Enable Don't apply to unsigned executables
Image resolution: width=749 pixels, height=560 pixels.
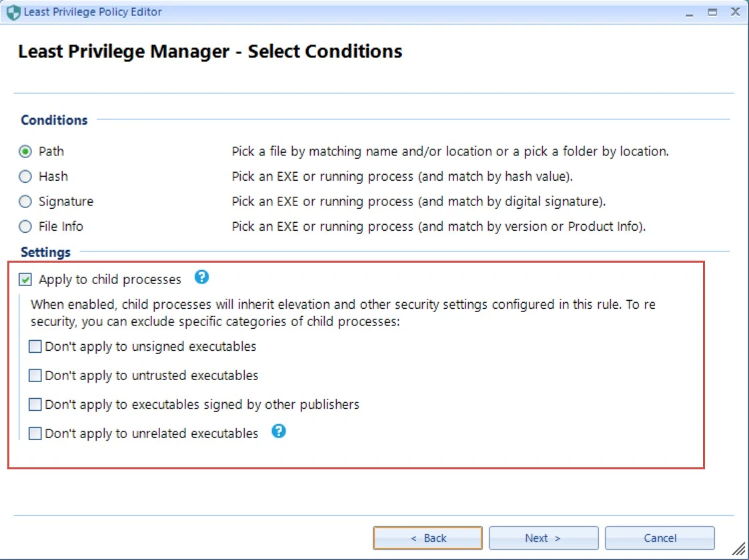click(x=35, y=346)
